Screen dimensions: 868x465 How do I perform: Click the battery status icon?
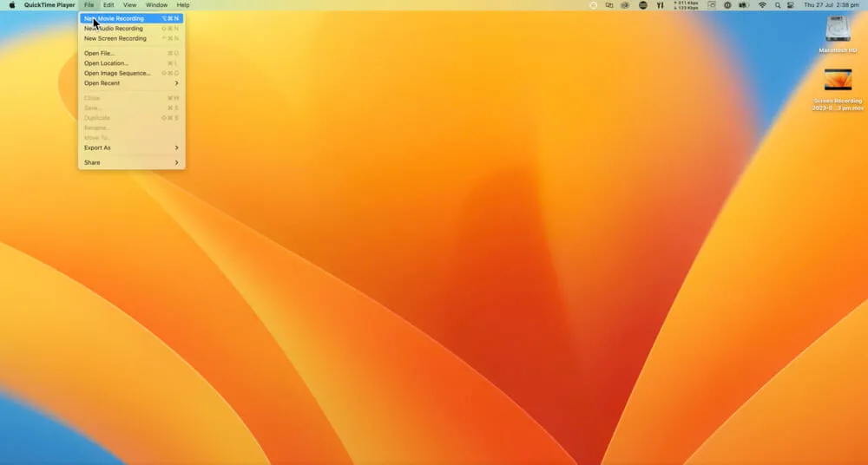pyautogui.click(x=744, y=5)
